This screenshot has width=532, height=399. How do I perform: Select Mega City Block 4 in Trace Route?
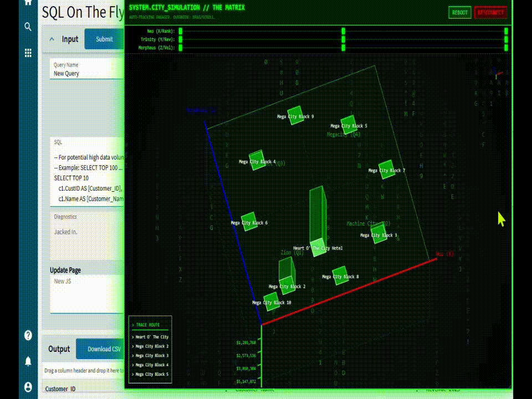[150, 365]
